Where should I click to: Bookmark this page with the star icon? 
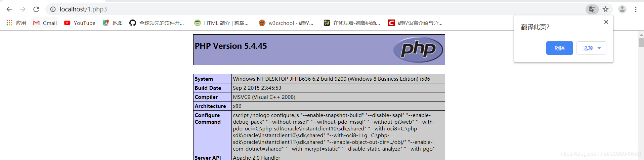click(x=605, y=9)
